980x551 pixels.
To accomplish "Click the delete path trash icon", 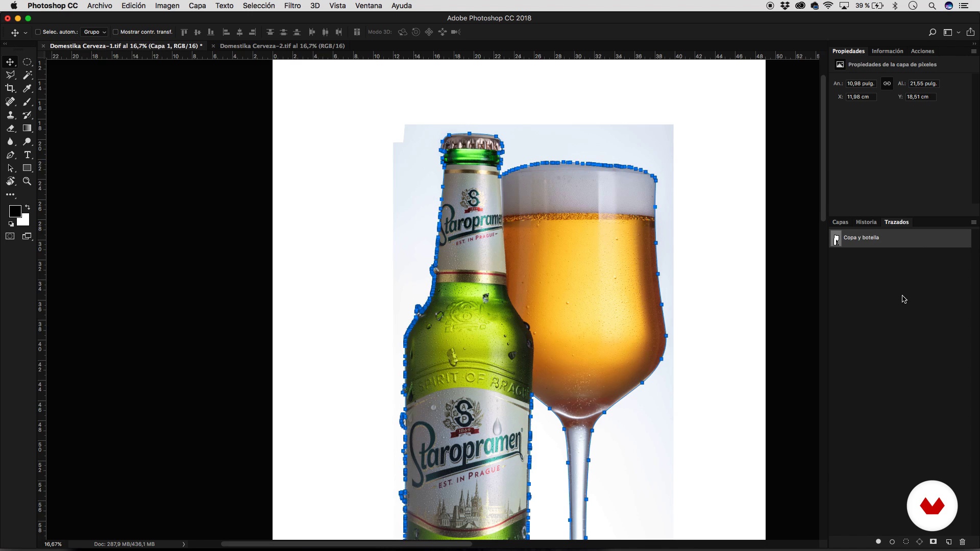I will [963, 542].
